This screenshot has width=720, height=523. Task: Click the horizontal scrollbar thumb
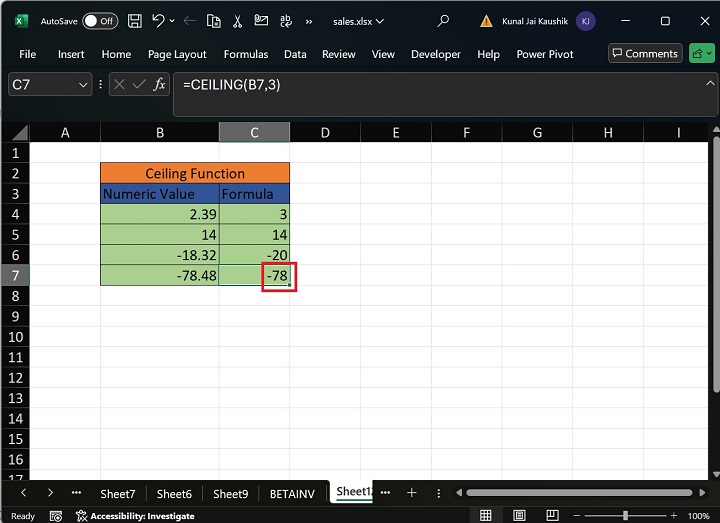click(x=579, y=493)
